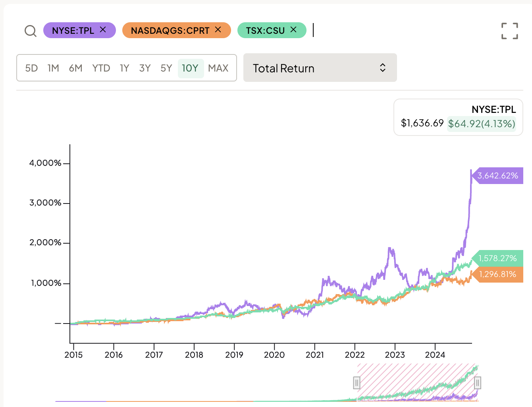Click the NYSE:TPL purple chip label
This screenshot has height=407, width=532.
[73, 31]
